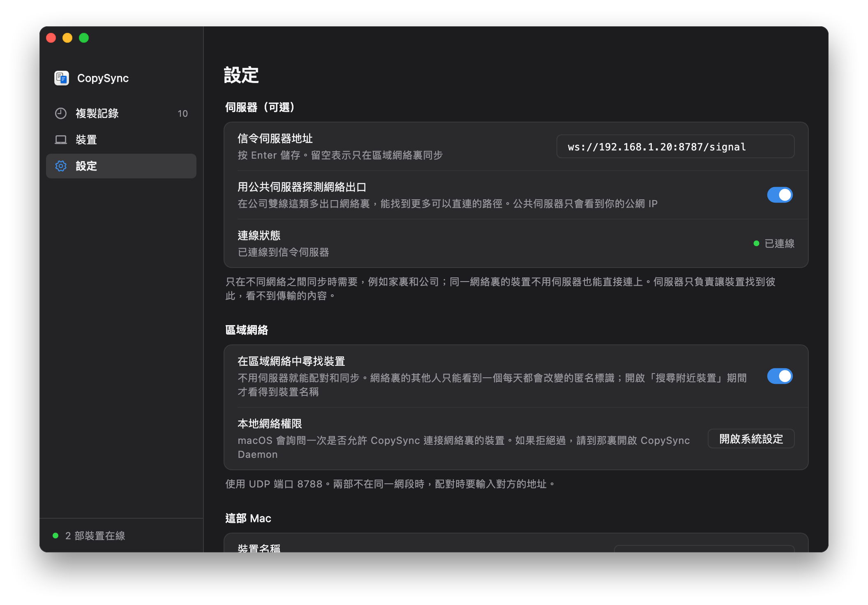The height and width of the screenshot is (605, 868).
Task: Click the gear icon beside 設定
Action: [x=61, y=166]
